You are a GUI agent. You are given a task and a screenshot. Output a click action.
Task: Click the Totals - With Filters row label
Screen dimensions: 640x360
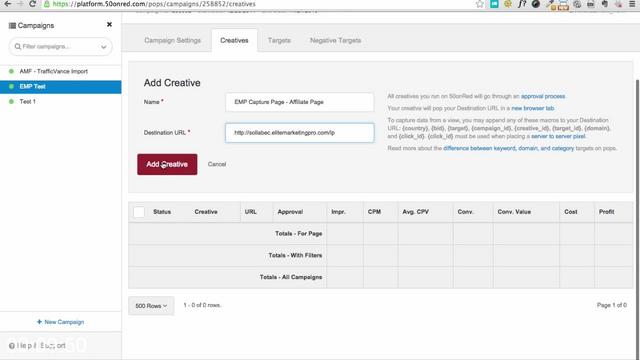pos(295,255)
